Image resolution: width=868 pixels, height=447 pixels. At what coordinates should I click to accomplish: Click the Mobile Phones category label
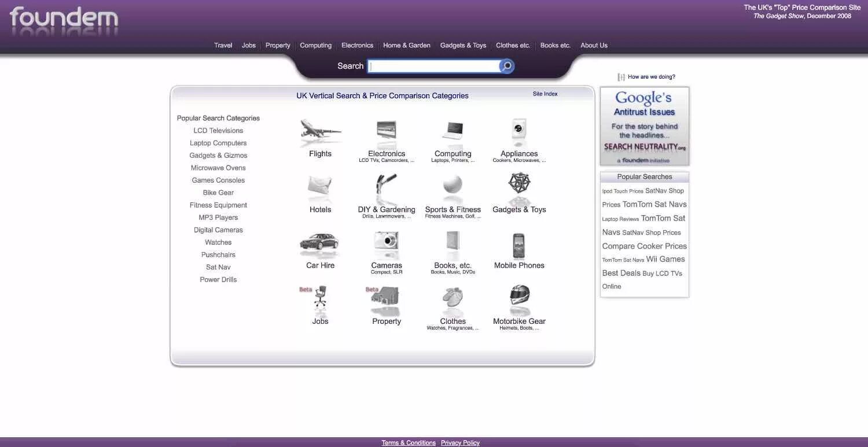pyautogui.click(x=519, y=265)
